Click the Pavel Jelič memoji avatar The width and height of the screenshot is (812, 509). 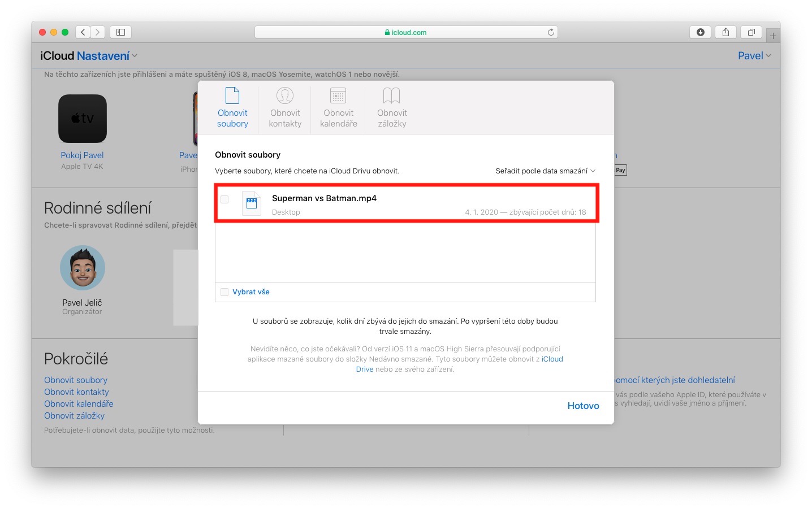[x=83, y=268]
